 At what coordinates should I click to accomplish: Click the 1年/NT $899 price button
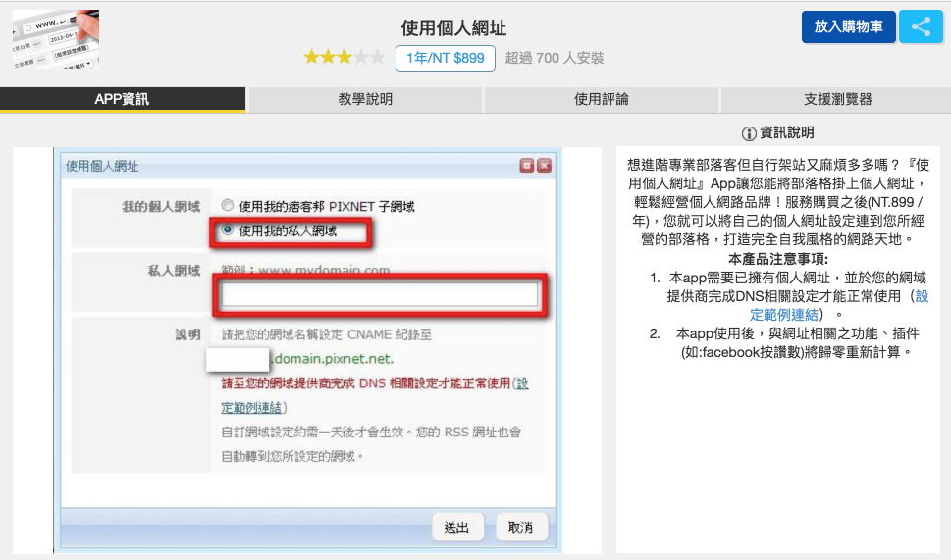(446, 58)
